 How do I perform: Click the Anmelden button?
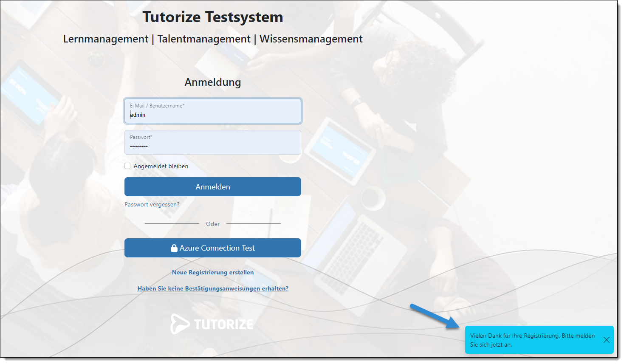212,186
